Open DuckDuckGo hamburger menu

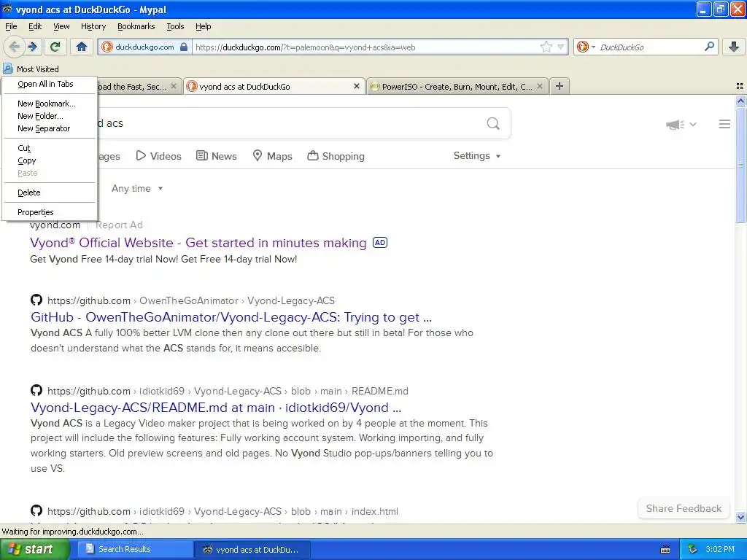coord(724,124)
